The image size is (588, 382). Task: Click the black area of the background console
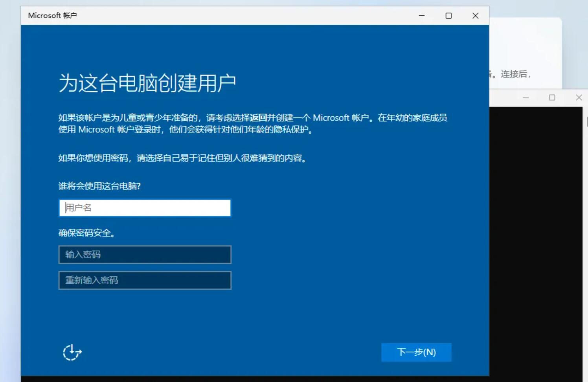click(x=535, y=236)
